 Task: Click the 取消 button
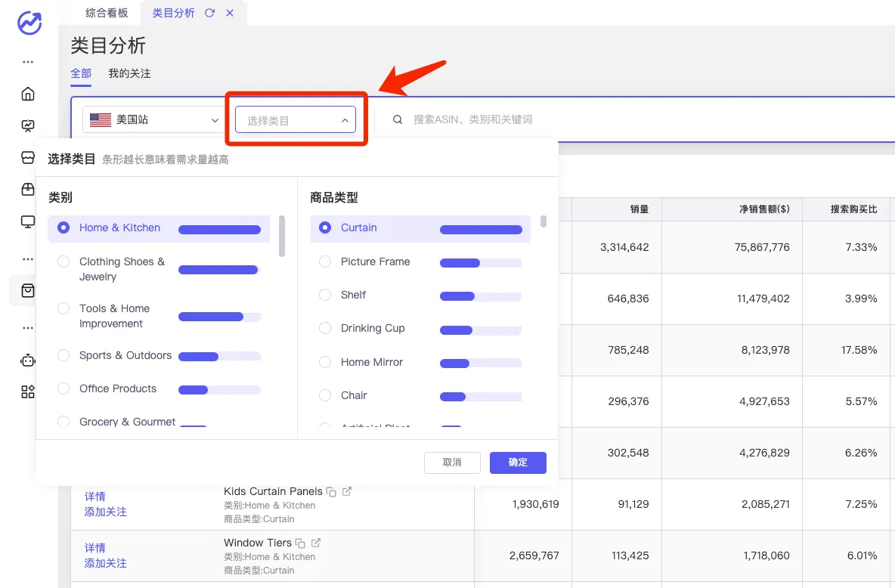coord(452,463)
